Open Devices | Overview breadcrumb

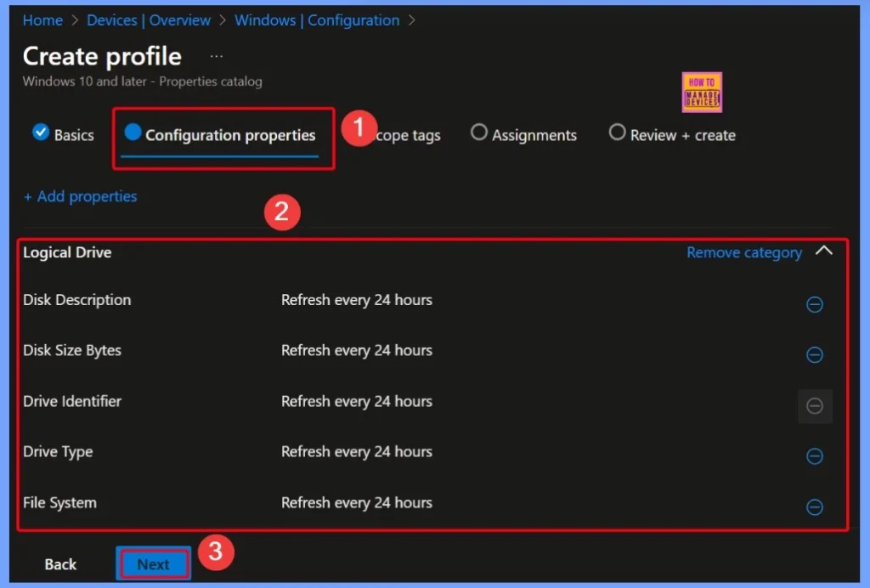click(149, 20)
